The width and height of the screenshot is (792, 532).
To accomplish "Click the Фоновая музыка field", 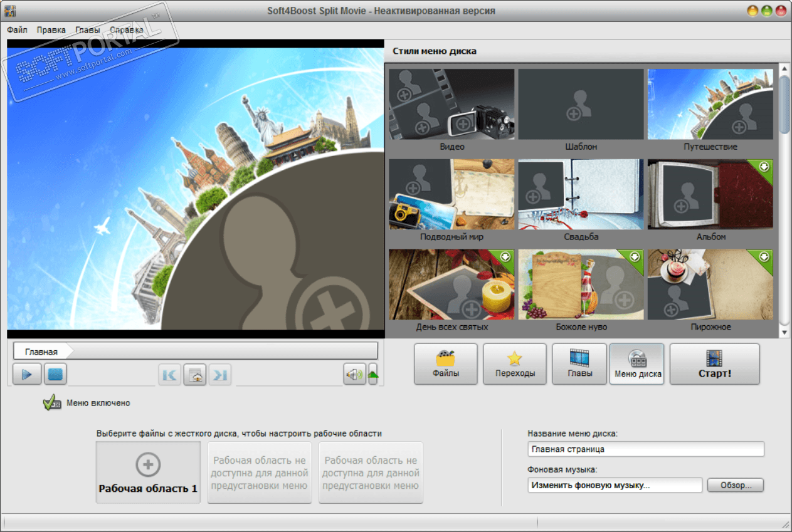I will point(615,485).
